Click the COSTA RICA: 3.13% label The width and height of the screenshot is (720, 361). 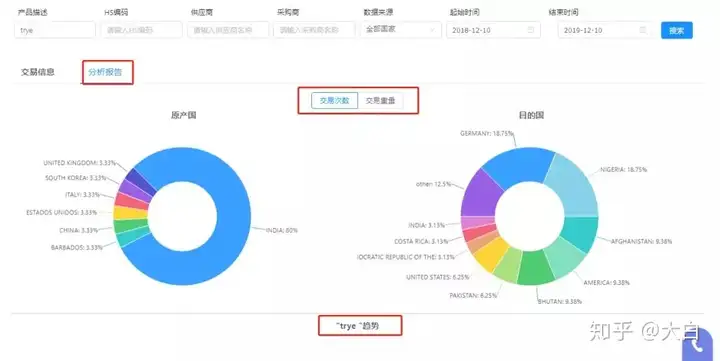[x=421, y=241]
